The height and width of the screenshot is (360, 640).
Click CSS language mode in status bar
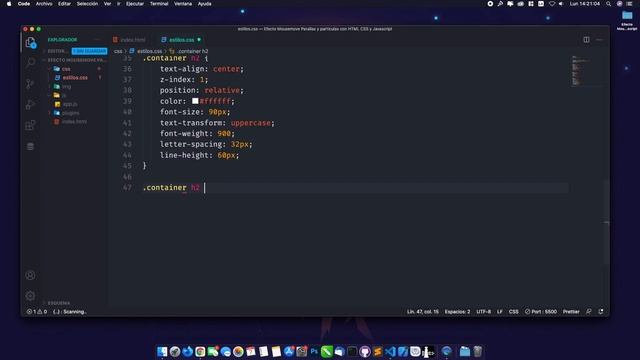(x=513, y=312)
